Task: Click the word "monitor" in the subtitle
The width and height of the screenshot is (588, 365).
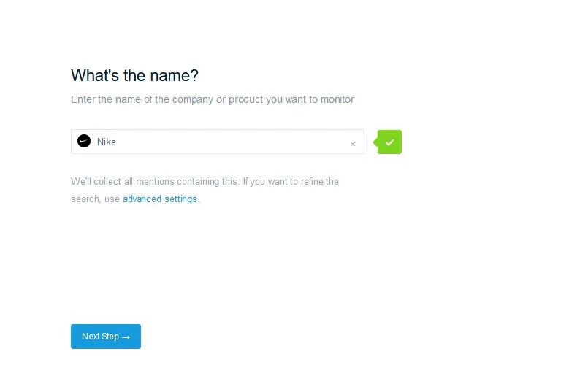Action: tap(337, 99)
